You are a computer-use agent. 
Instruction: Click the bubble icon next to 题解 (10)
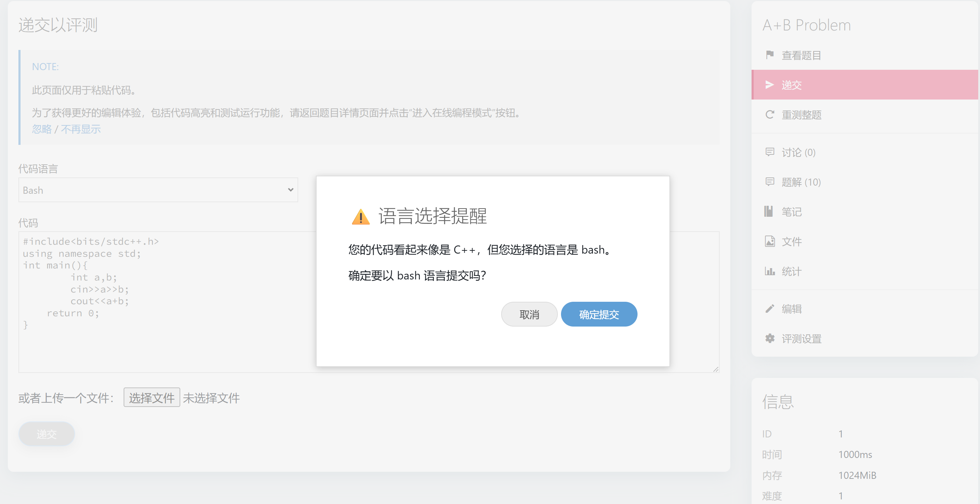pyautogui.click(x=770, y=182)
